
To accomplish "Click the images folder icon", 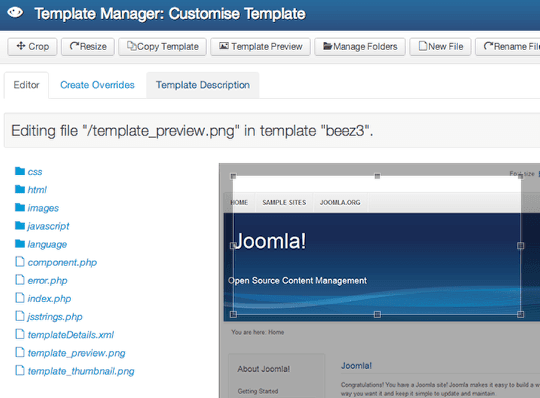I will tap(20, 207).
